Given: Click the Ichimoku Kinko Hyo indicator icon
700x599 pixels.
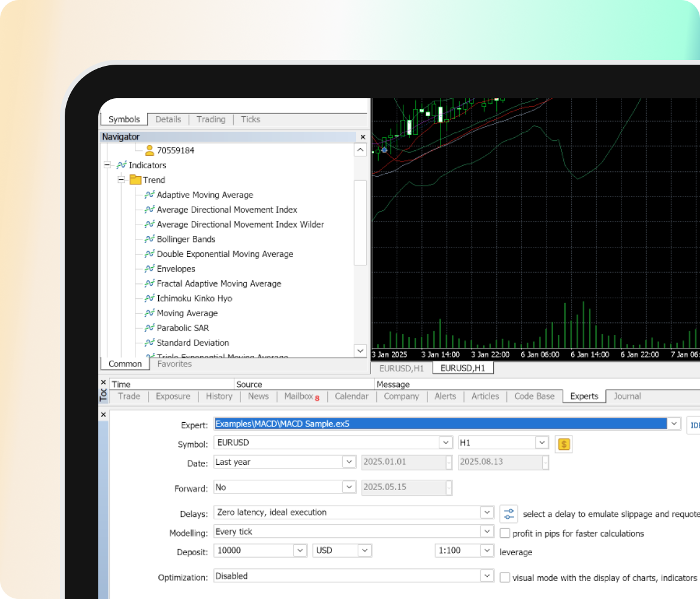Looking at the screenshot, I should tap(149, 298).
